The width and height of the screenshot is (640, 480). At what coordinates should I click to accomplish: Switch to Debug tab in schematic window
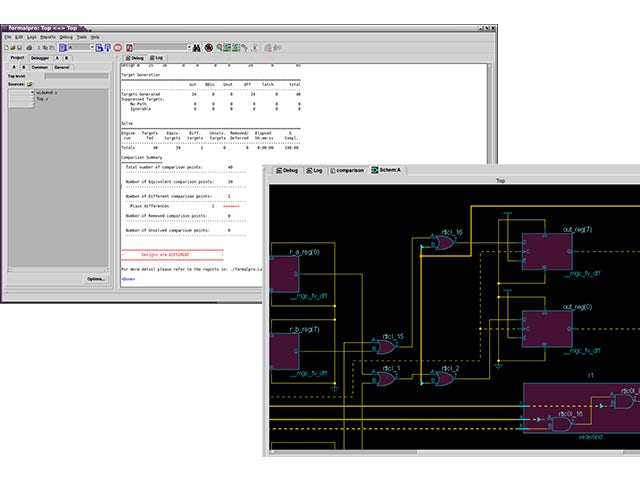[287, 170]
